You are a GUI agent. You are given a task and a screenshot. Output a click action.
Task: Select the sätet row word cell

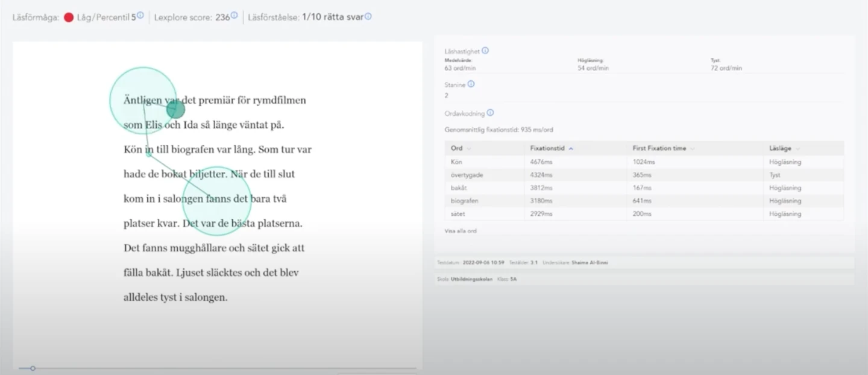click(485, 214)
